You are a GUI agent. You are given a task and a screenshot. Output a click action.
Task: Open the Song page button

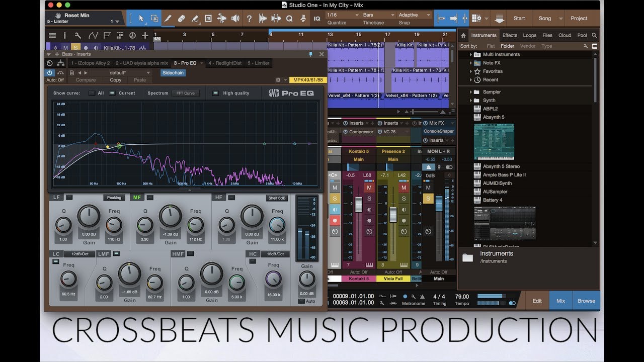click(x=545, y=19)
